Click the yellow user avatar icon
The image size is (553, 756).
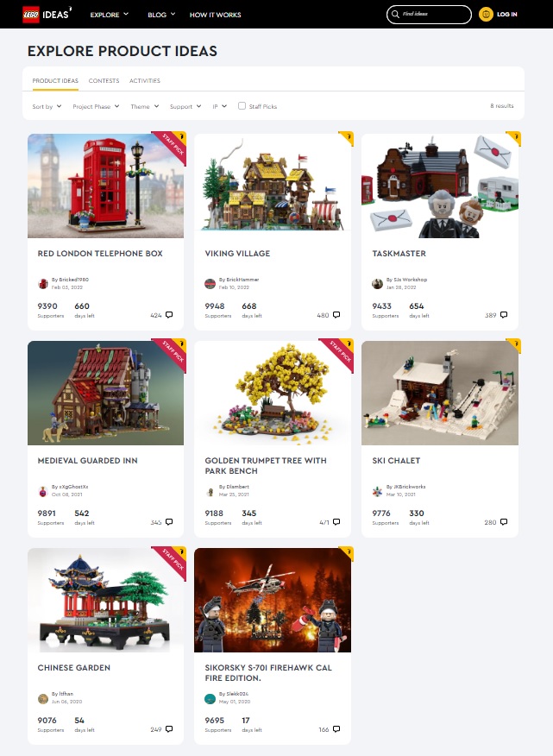tap(486, 15)
